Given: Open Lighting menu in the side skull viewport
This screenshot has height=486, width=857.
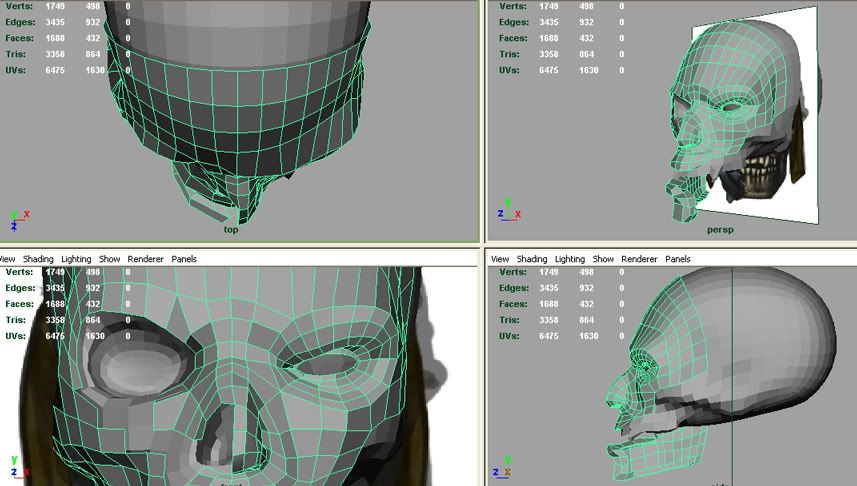Looking at the screenshot, I should pos(570,259).
